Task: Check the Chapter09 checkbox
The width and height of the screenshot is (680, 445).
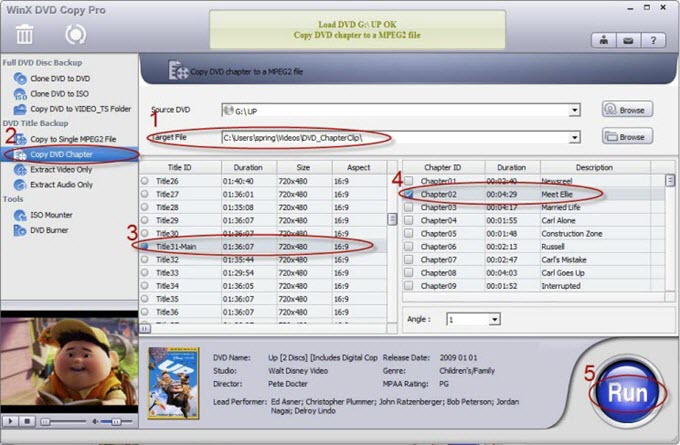Action: (409, 285)
